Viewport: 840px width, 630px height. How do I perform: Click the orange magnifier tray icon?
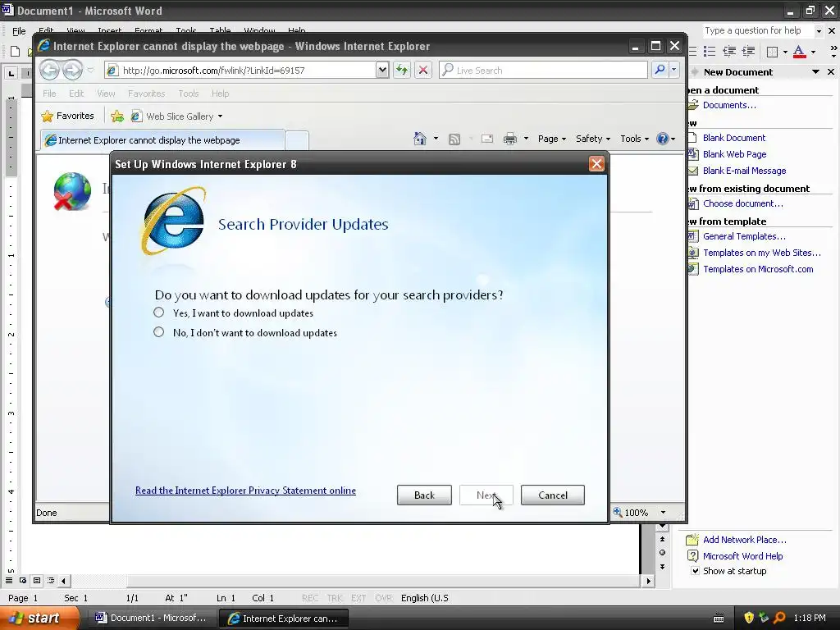[779, 618]
